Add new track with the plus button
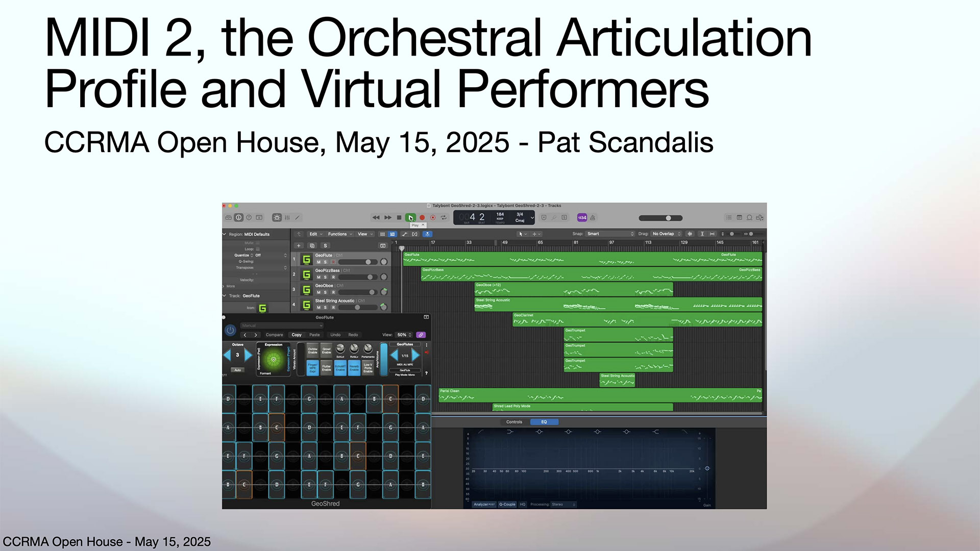Image resolution: width=980 pixels, height=551 pixels. pos(299,245)
